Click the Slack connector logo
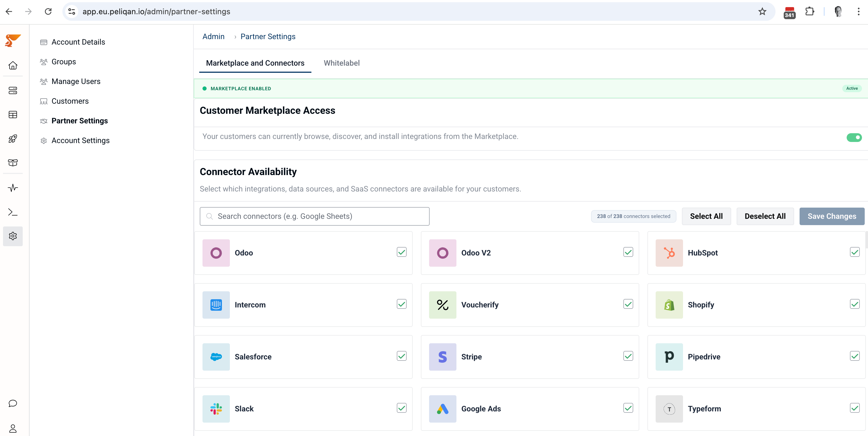The height and width of the screenshot is (436, 868). [216, 409]
